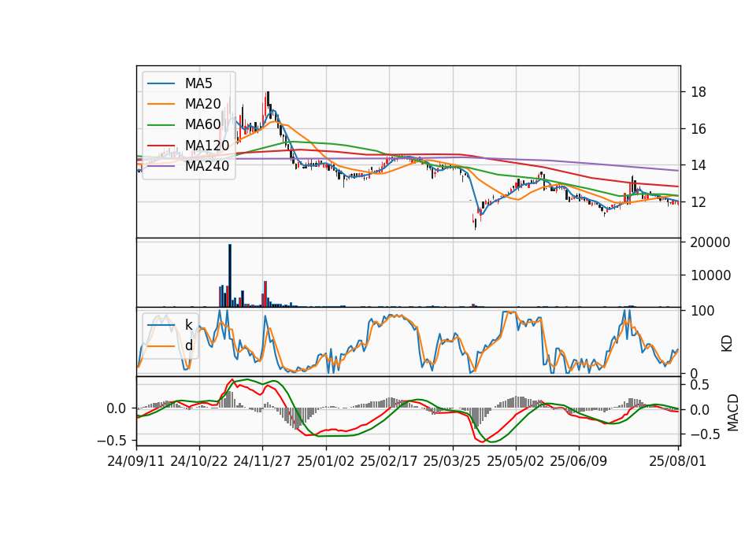This screenshot has height=543, width=756.
Task: Click the 24/10/22 date axis label
Action: (199, 461)
